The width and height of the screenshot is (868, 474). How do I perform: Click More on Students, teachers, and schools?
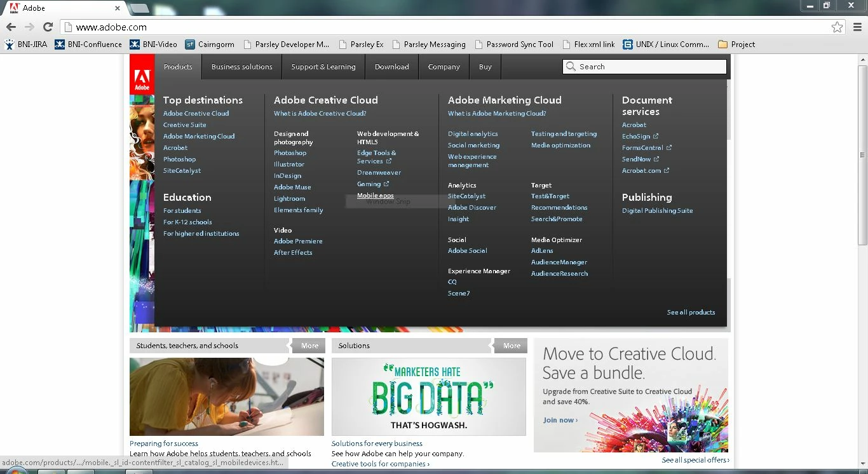click(309, 346)
